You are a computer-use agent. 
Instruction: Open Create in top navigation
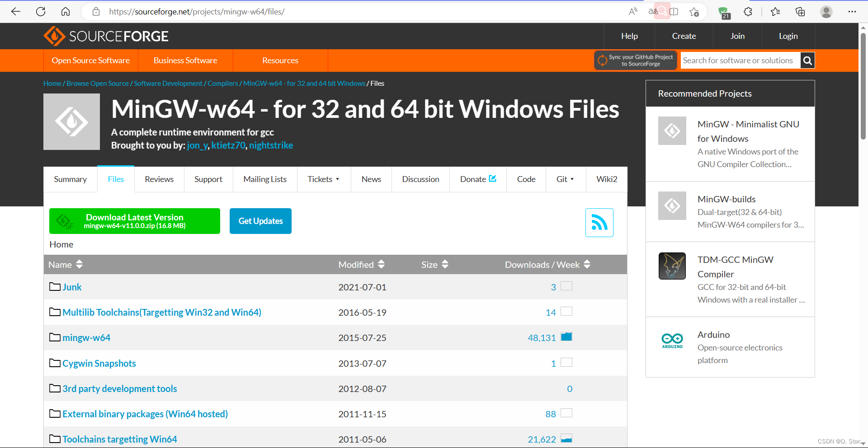click(x=684, y=36)
